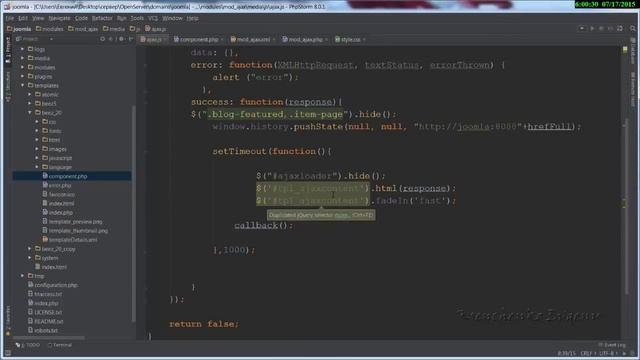Expand the media folder in tree
Image resolution: width=640 pixels, height=360 pixels.
pos(22,58)
